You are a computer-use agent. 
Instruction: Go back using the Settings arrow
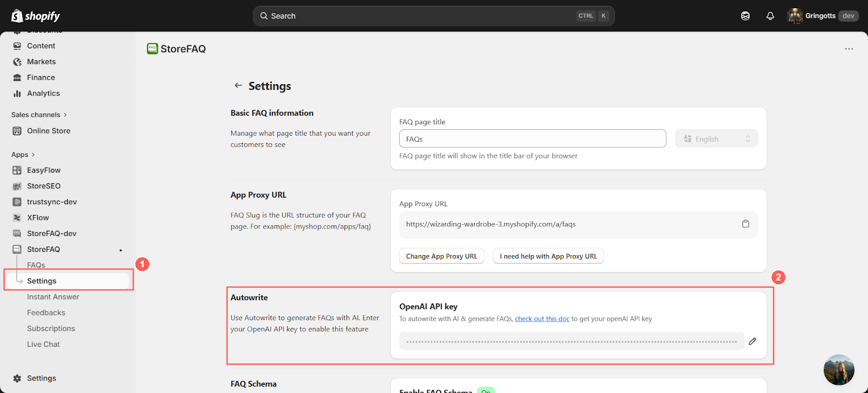[x=238, y=85]
